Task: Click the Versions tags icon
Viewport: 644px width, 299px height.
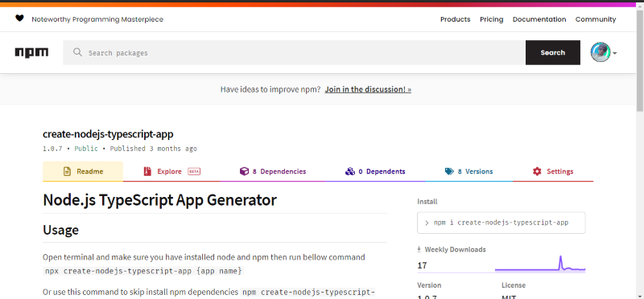Action: point(449,171)
